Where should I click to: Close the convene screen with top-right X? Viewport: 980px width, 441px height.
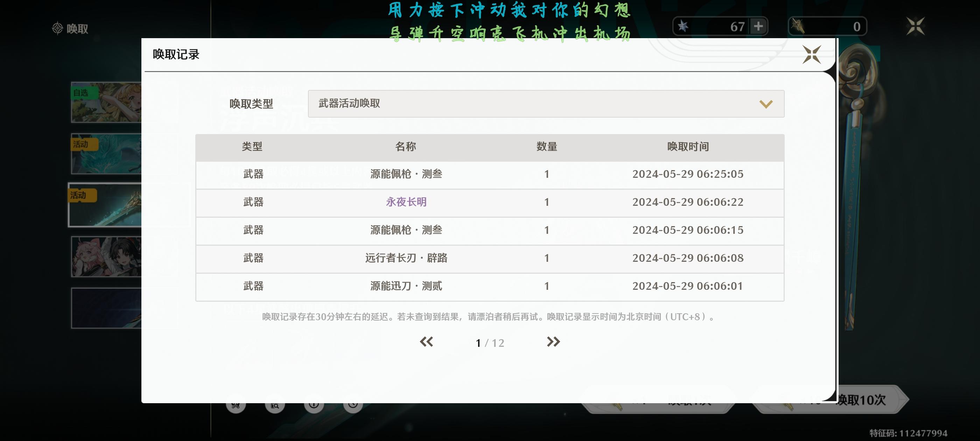click(915, 26)
